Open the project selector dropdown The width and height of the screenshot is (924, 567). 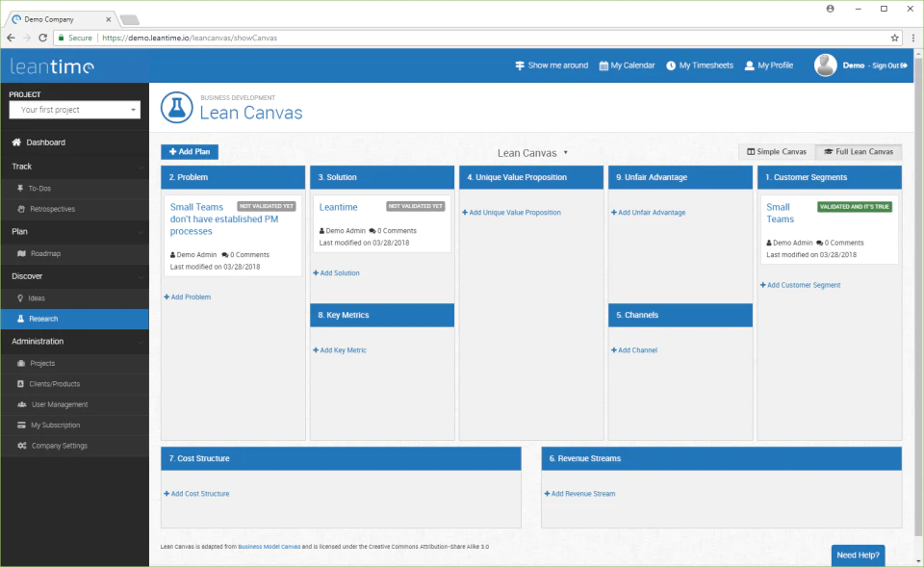[x=75, y=110]
